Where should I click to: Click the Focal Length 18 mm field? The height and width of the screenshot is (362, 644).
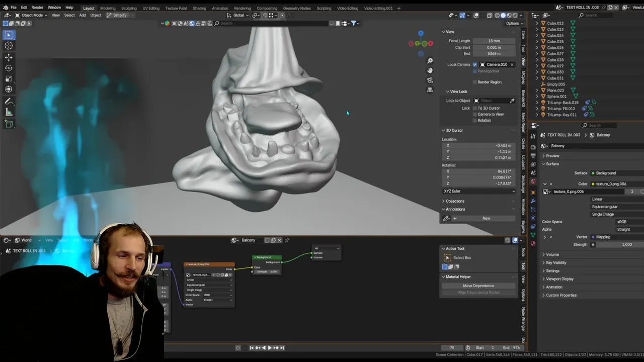(494, 41)
